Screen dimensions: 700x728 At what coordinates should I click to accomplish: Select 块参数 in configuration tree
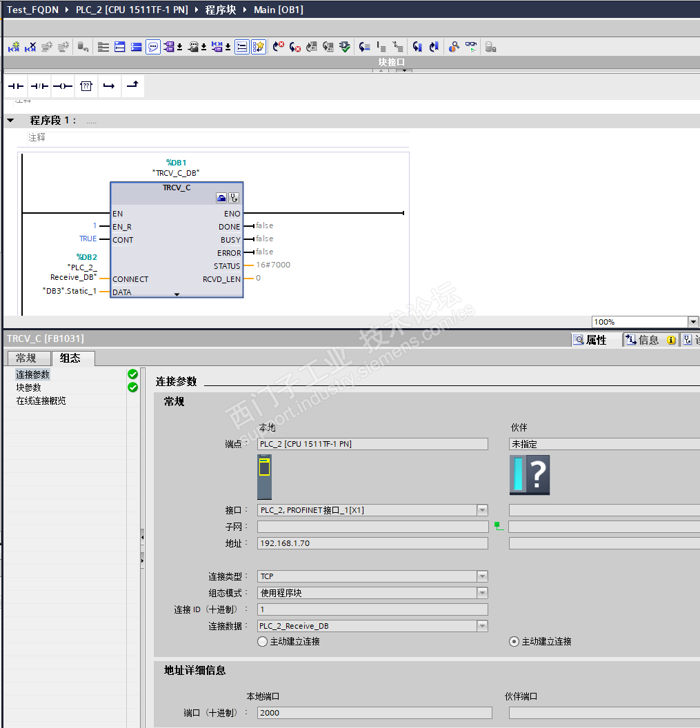point(29,387)
